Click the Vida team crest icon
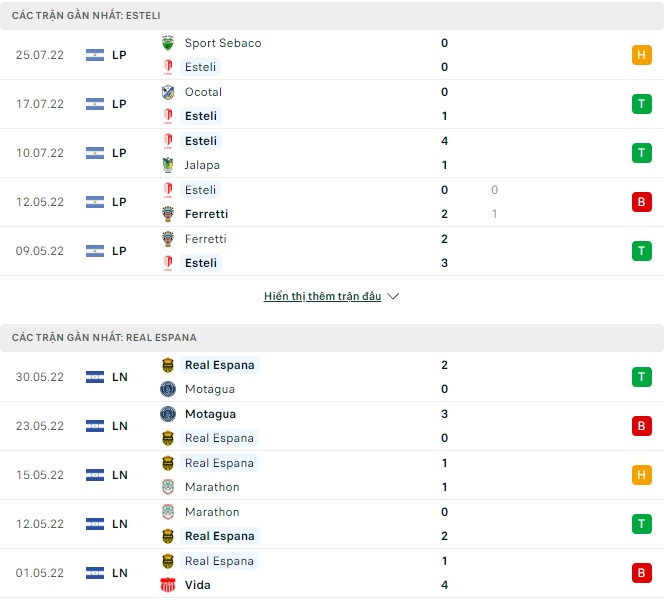 168,585
